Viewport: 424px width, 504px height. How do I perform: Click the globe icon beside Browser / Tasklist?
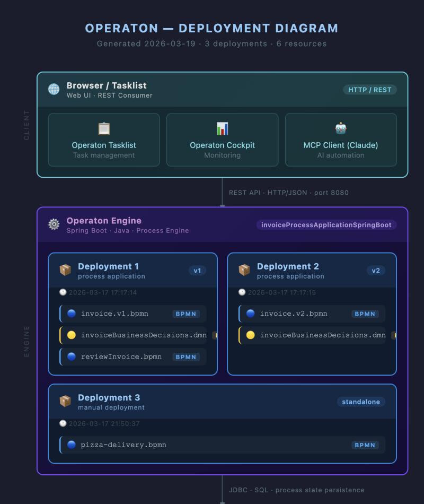(x=54, y=89)
